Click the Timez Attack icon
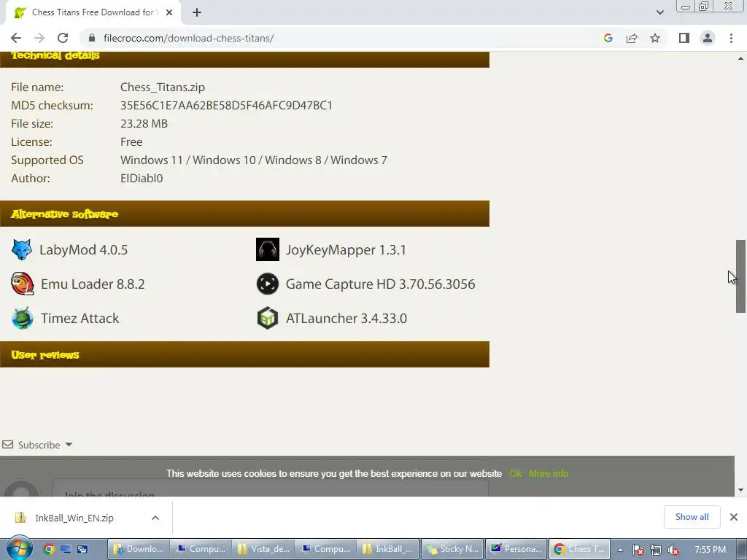 pos(23,318)
